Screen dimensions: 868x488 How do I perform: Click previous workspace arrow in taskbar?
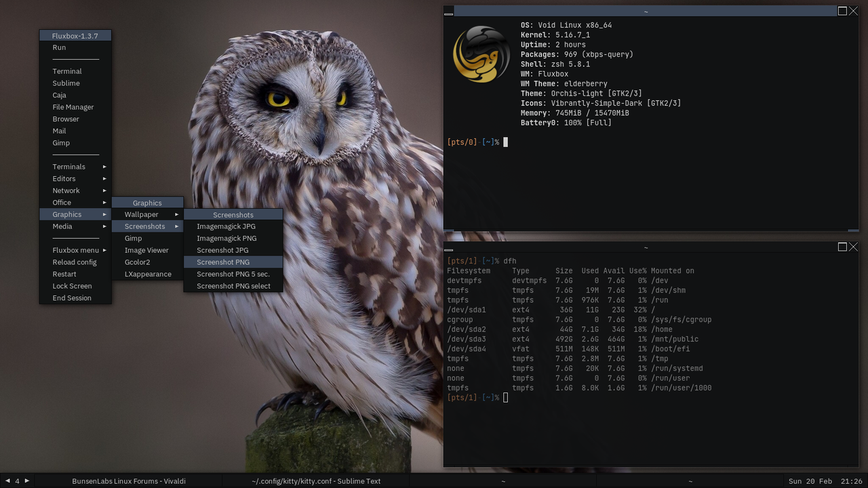8,481
